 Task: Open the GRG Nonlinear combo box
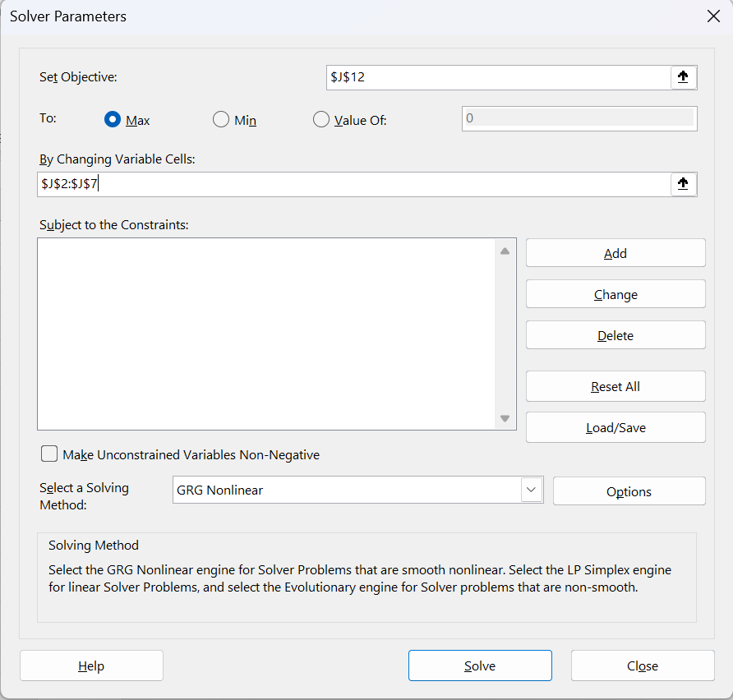click(x=347, y=490)
